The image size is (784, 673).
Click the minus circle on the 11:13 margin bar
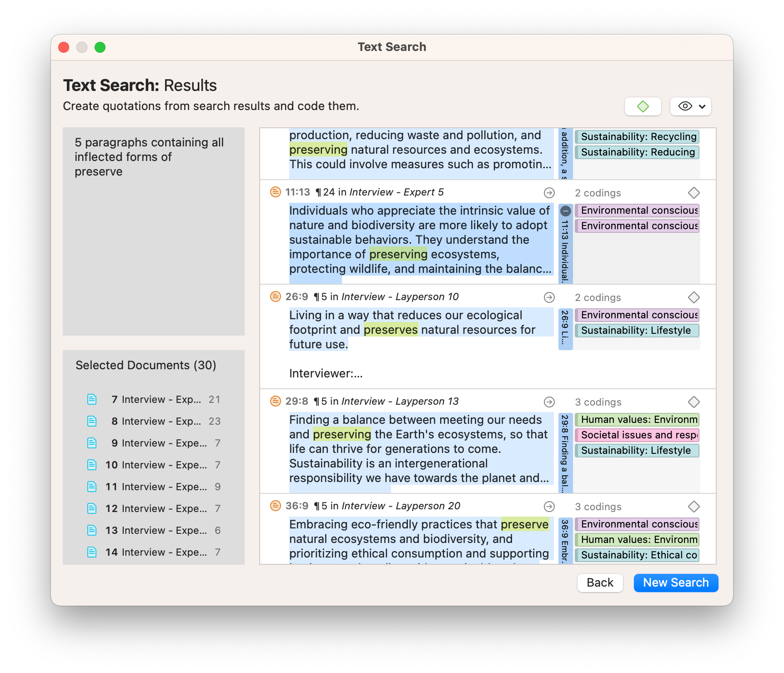click(x=565, y=211)
